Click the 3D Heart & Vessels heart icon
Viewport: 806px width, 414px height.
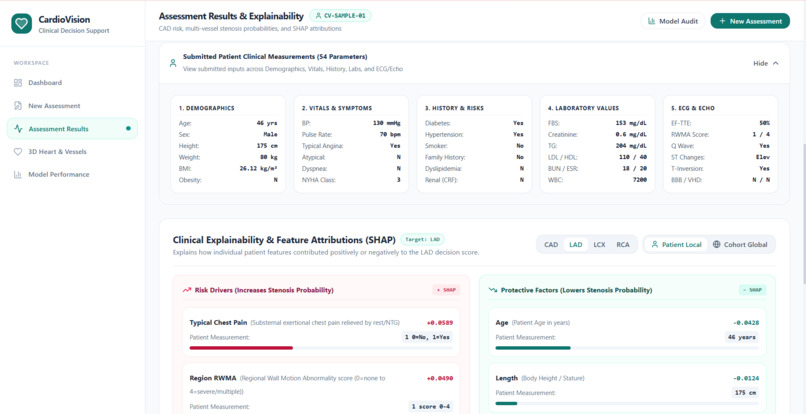pyautogui.click(x=18, y=152)
